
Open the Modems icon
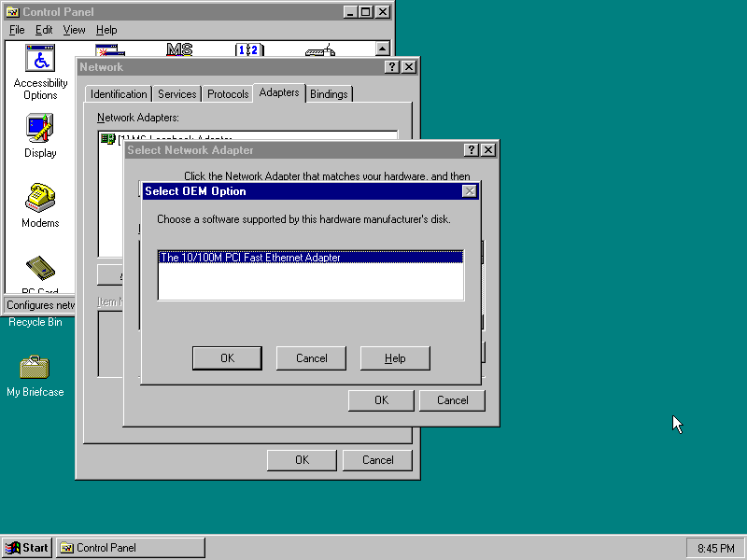tap(40, 198)
